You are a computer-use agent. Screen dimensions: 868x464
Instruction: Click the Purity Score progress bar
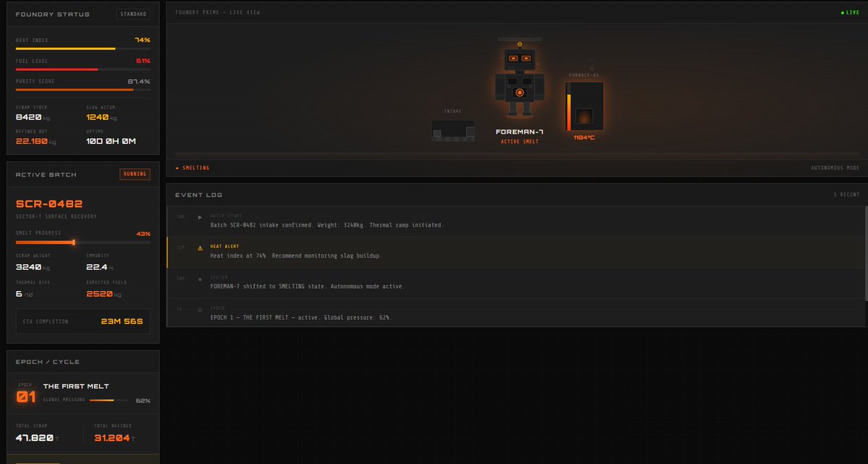(x=82, y=90)
